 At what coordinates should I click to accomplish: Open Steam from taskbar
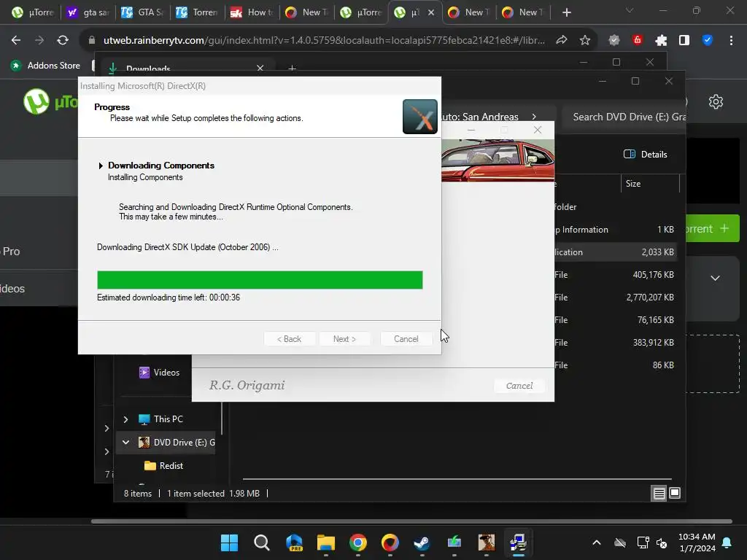[422, 542]
